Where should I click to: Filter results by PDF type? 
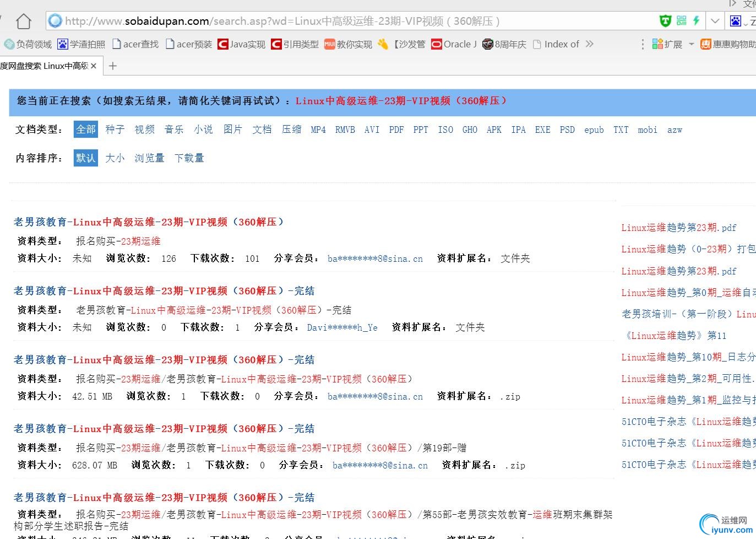click(x=396, y=130)
